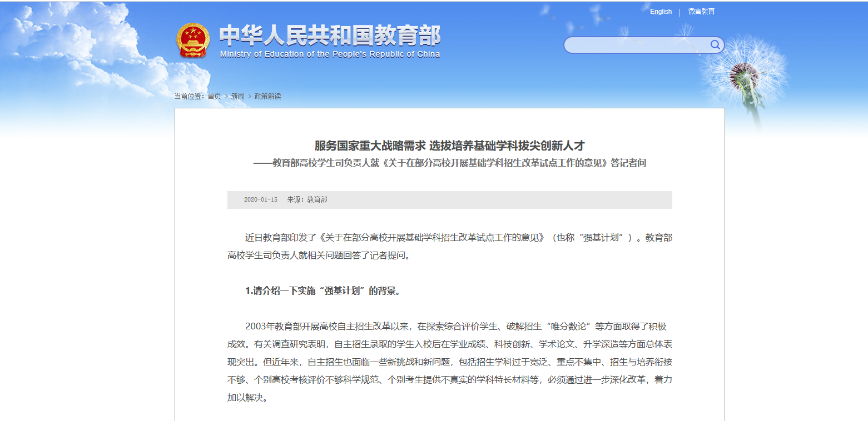868x421 pixels.
Task: Click the 中华人民共和国教育部 site title
Action: [330, 36]
